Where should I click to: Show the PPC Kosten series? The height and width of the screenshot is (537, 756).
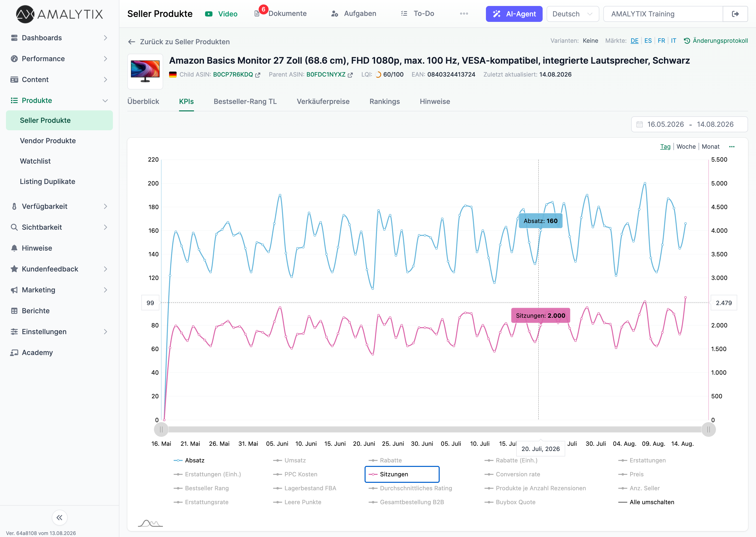[x=295, y=474]
